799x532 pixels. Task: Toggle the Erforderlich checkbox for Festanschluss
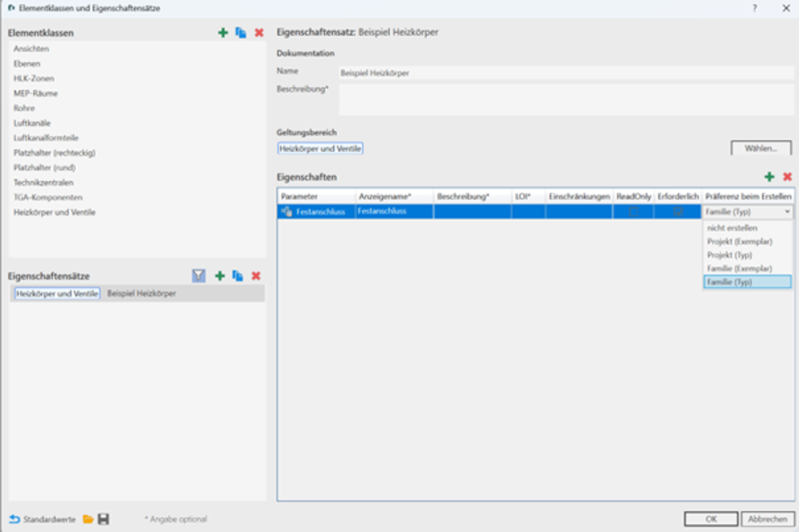tap(678, 212)
